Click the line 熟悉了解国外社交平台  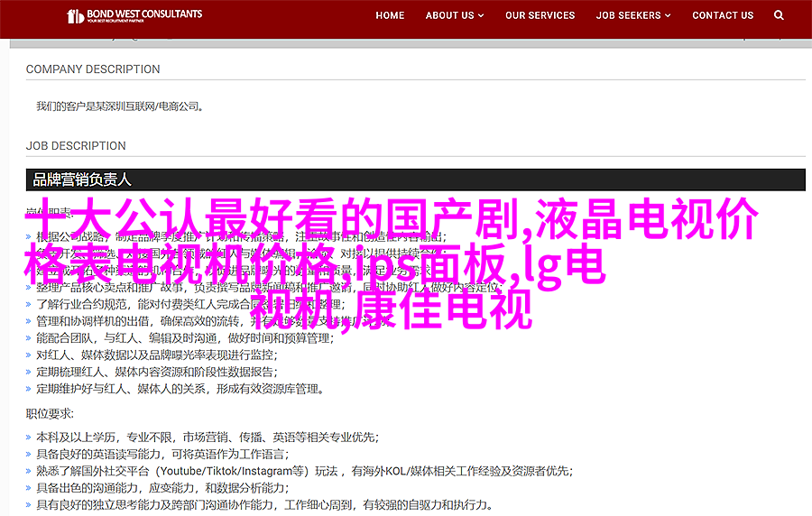[x=305, y=472]
